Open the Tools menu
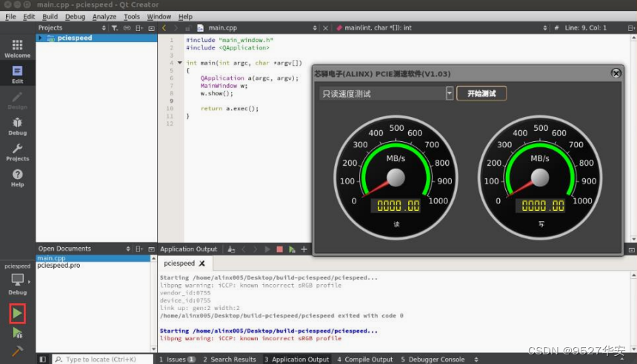 coord(132,16)
